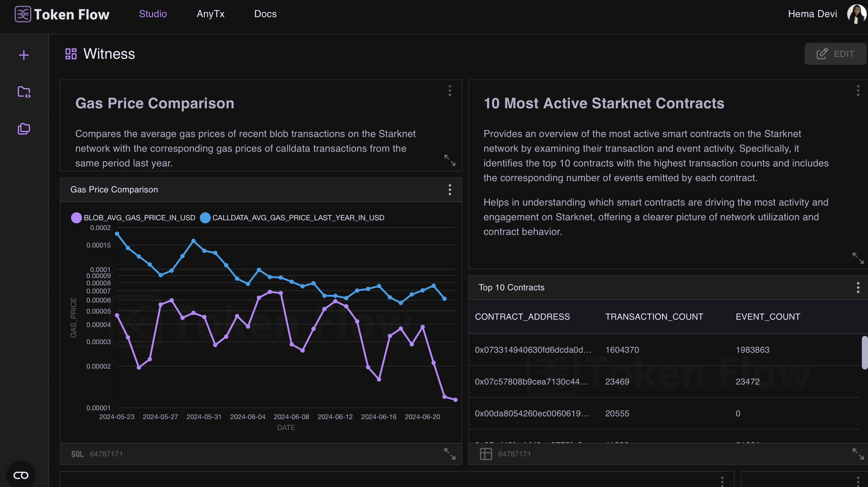Click the Gas Price Comparison chart panel title
Viewport: 868px width, 487px height.
(x=114, y=190)
